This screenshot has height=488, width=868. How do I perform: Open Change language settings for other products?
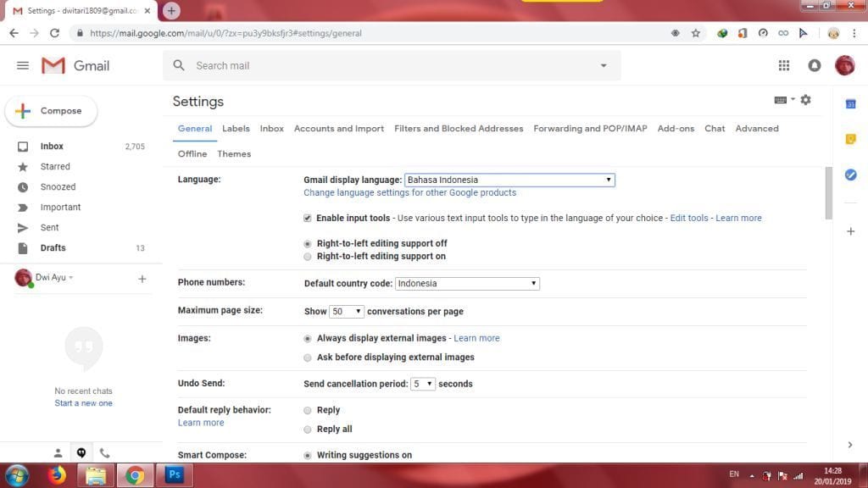[x=409, y=192]
